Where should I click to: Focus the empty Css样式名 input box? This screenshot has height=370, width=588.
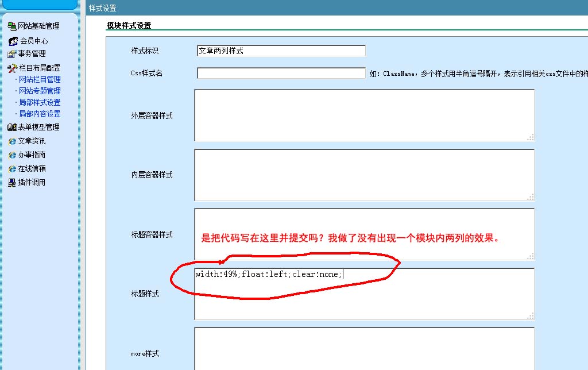281,73
